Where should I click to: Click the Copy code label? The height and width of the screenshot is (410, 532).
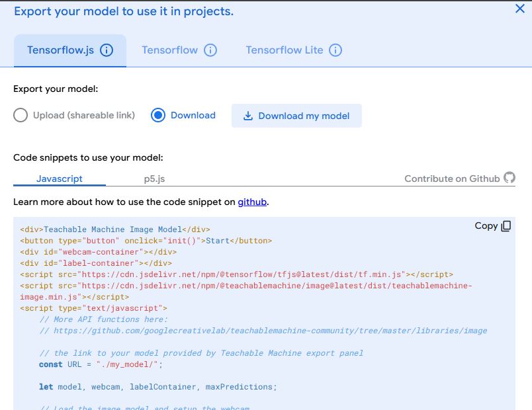[486, 226]
